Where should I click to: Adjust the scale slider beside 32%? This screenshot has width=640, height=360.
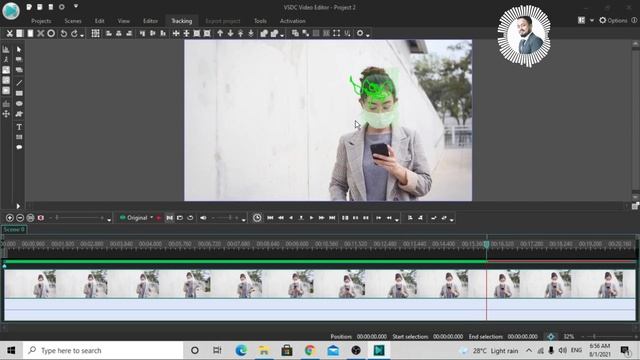pyautogui.click(x=609, y=337)
